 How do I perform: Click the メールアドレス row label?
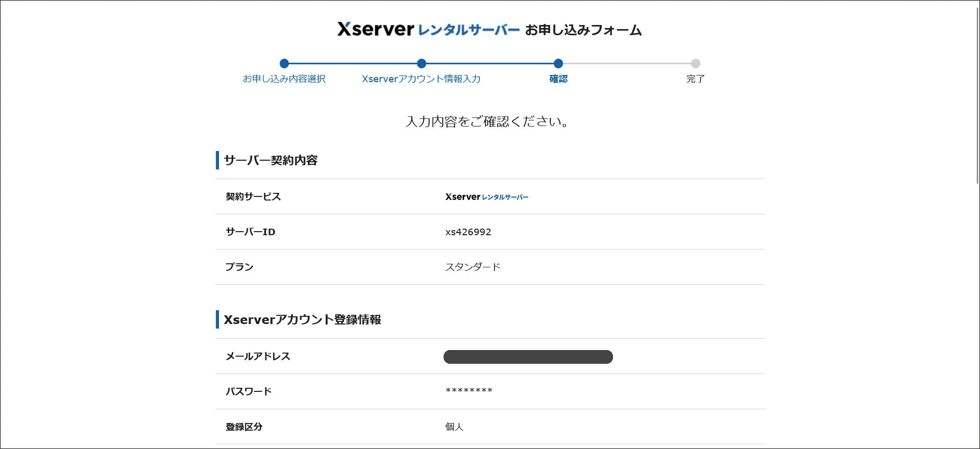(x=258, y=356)
